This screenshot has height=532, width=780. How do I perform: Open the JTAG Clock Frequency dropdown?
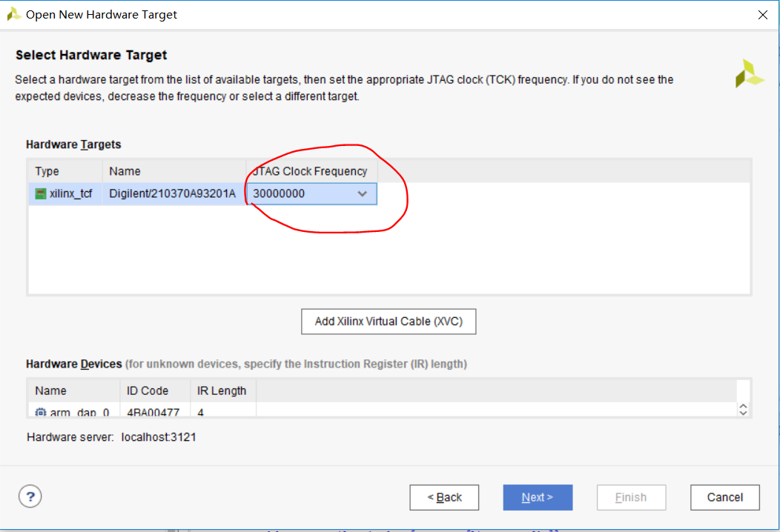point(363,193)
